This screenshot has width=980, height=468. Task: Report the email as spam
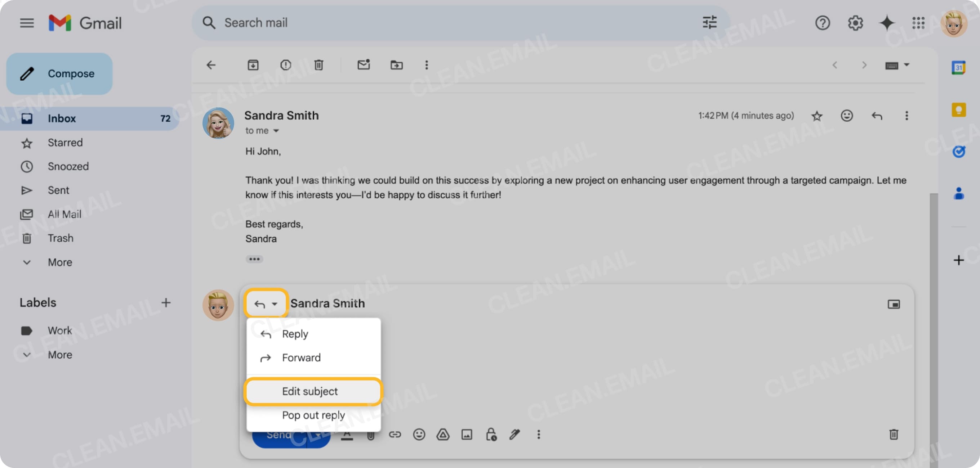click(x=286, y=65)
